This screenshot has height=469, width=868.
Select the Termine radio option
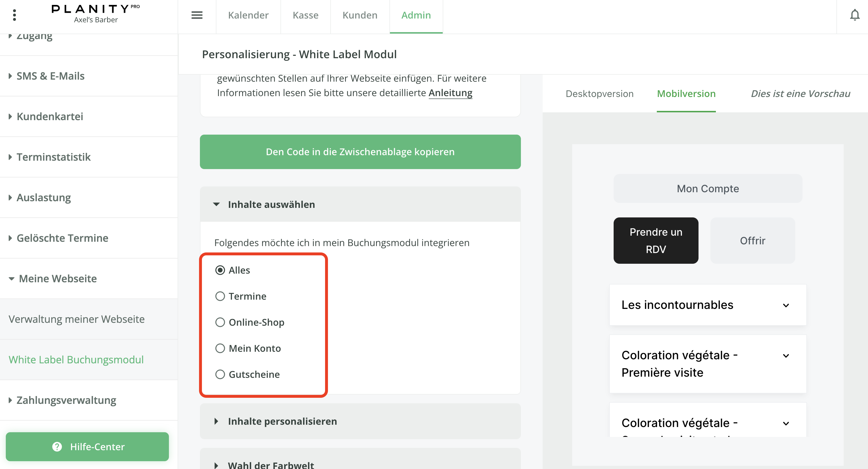point(220,296)
